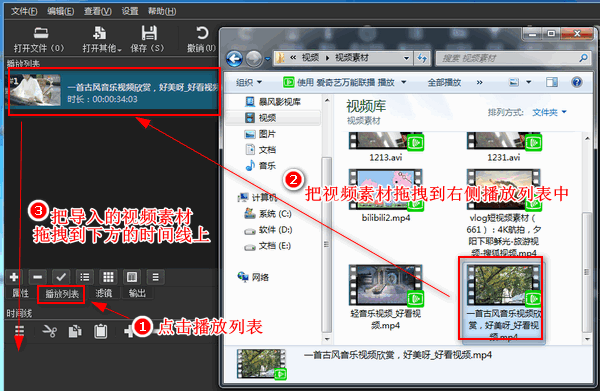Open the 文件(F) menu
The width and height of the screenshot is (600, 391).
point(24,11)
